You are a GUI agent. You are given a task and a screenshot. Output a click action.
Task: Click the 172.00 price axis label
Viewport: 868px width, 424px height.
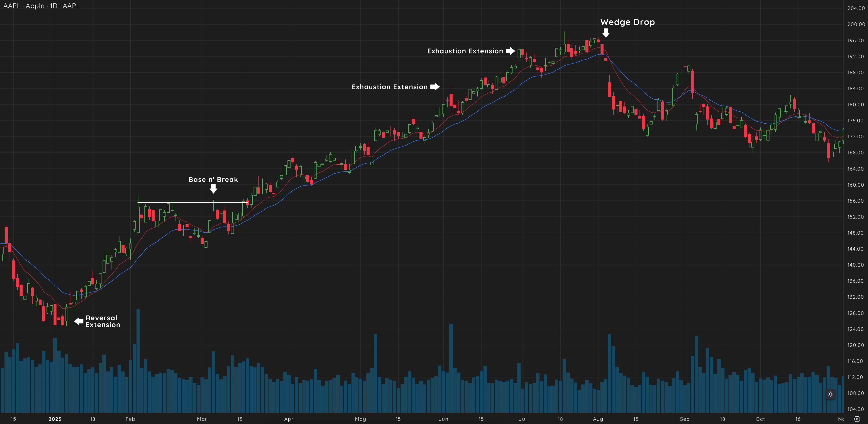click(x=856, y=137)
